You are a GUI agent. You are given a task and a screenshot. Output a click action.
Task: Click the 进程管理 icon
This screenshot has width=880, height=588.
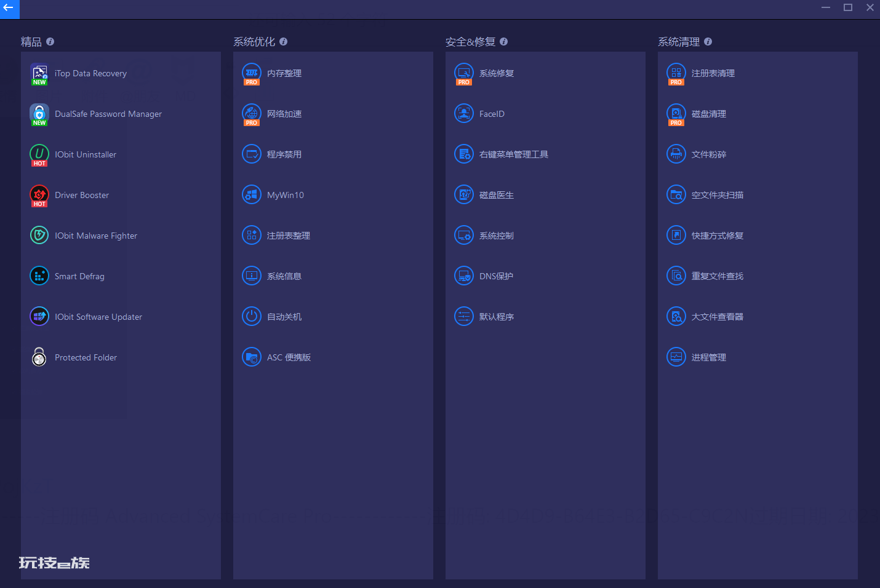(676, 357)
